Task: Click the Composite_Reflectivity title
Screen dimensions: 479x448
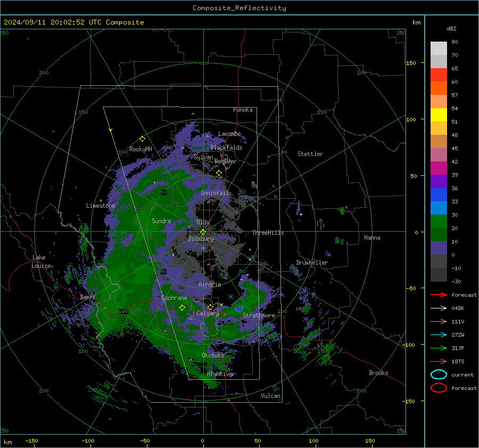Action: click(x=240, y=8)
